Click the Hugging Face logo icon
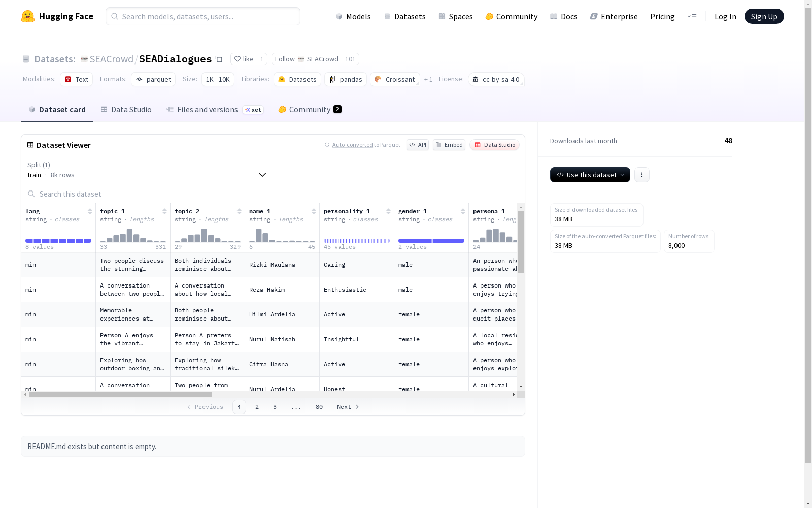The image size is (812, 508). (28, 16)
